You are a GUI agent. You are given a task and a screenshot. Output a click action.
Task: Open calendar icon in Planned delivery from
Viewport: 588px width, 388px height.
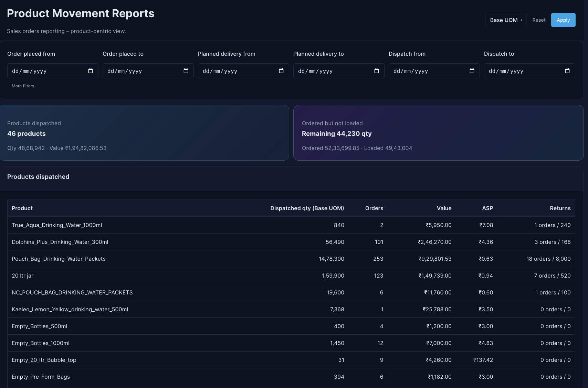pos(281,71)
